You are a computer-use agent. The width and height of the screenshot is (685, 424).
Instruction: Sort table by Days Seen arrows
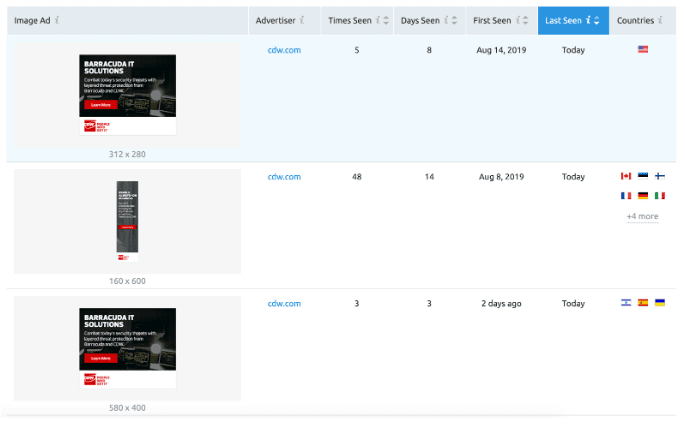click(x=454, y=21)
